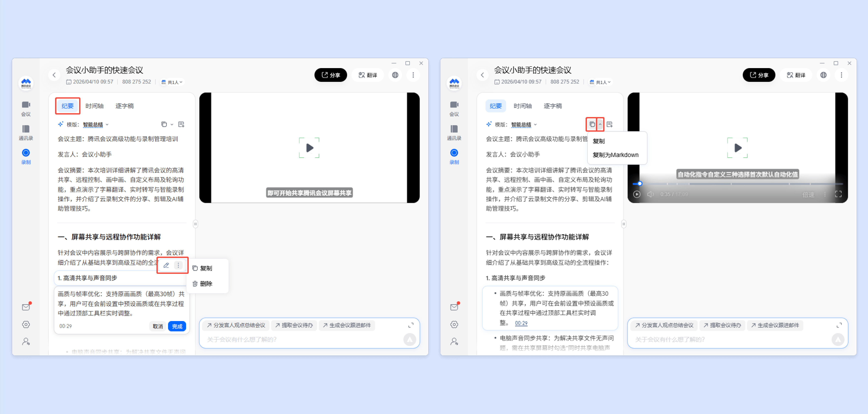The image size is (868, 414).
Task: Collapse the copy options arrow in right window
Action: point(600,124)
